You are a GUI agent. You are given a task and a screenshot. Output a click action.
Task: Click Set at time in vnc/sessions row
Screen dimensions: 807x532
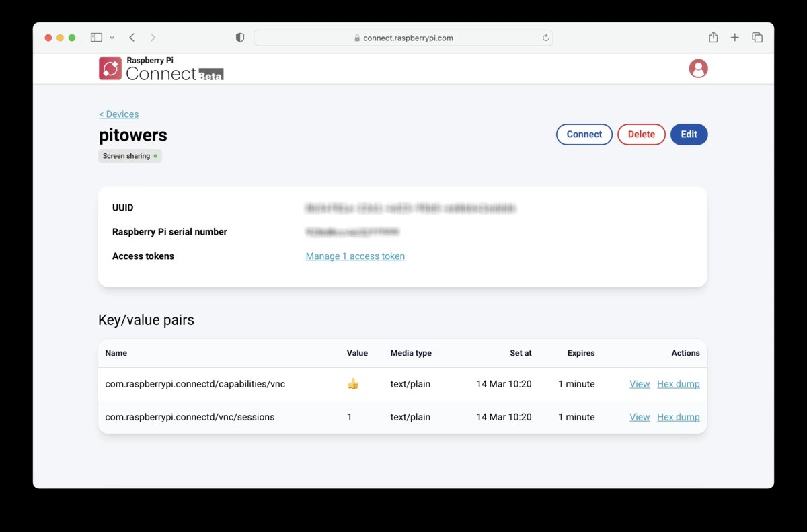click(504, 417)
